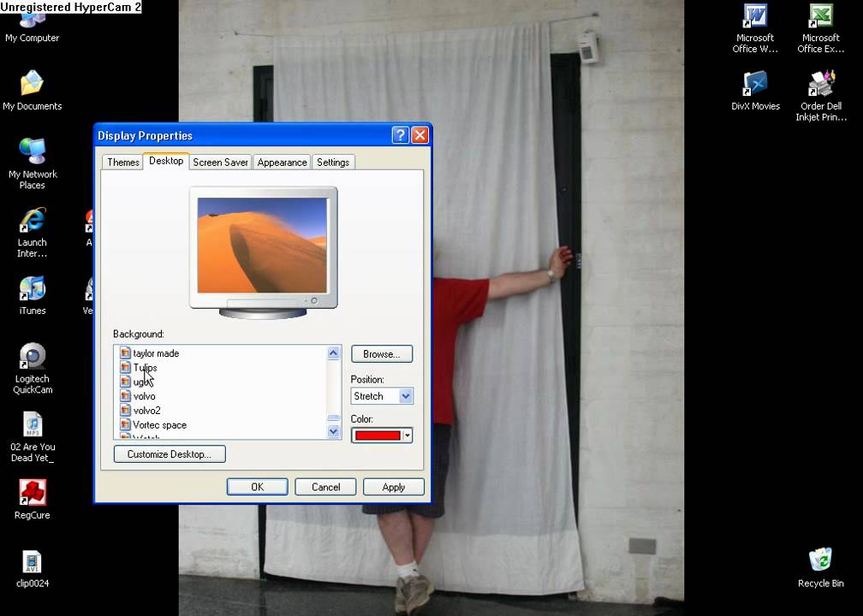Confirm with the OK button
863x616 pixels.
257,488
